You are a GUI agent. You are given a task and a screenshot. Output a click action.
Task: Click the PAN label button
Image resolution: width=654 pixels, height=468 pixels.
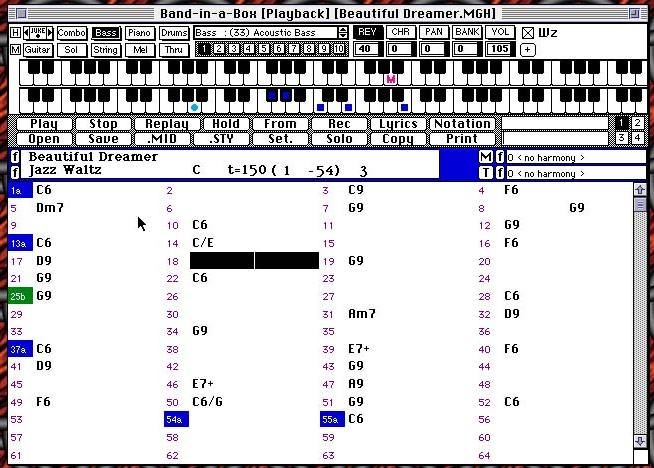434,32
